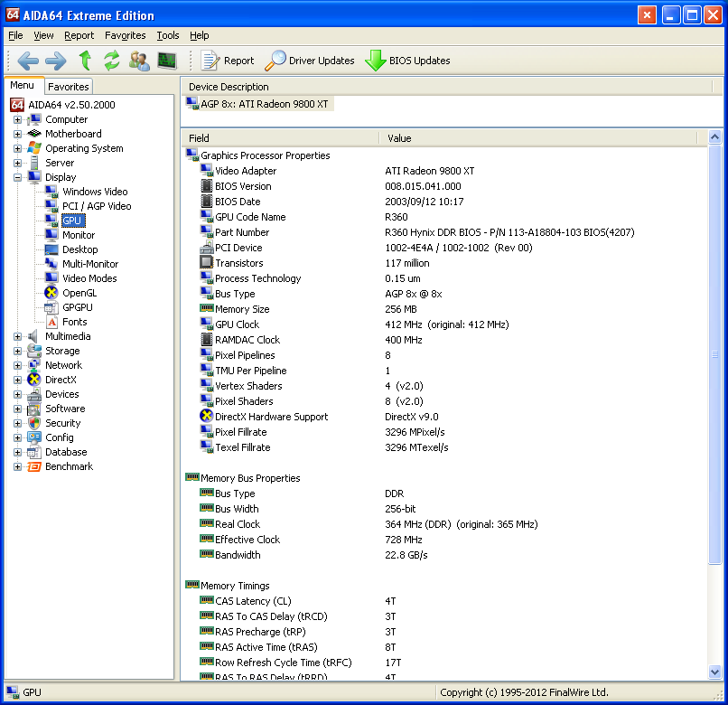The height and width of the screenshot is (705, 728).
Task: Expand the Storage tree node
Action: click(18, 352)
